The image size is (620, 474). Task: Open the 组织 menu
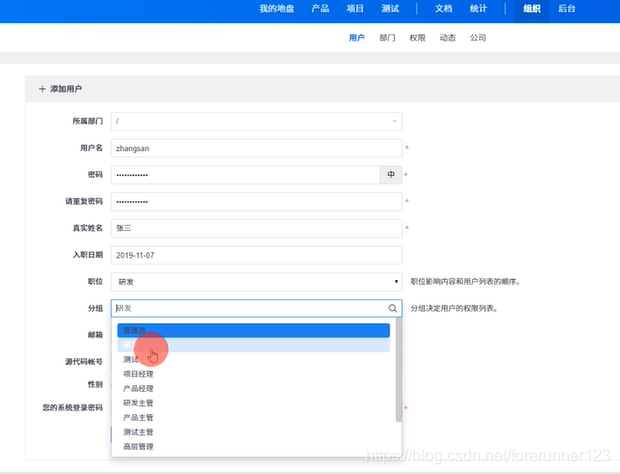click(531, 8)
